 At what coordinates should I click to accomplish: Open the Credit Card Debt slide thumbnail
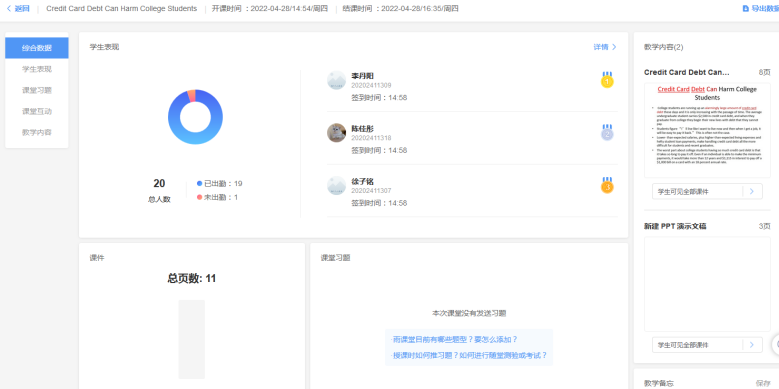tap(707, 130)
